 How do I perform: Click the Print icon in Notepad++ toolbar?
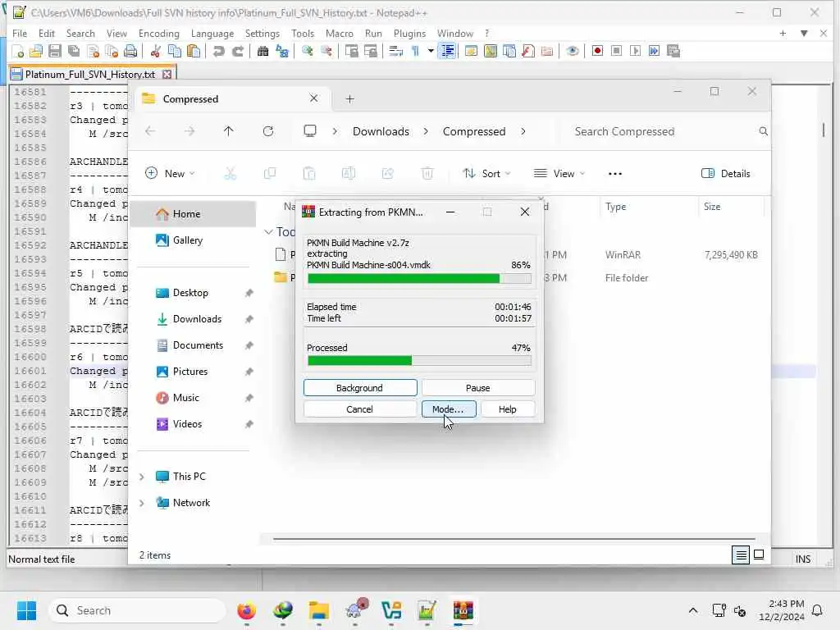(x=130, y=52)
